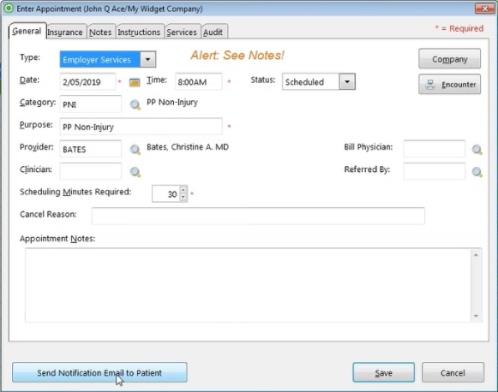The image size is (498, 392).
Task: Decrease Scheduling Minutes with down spinner
Action: click(x=183, y=198)
